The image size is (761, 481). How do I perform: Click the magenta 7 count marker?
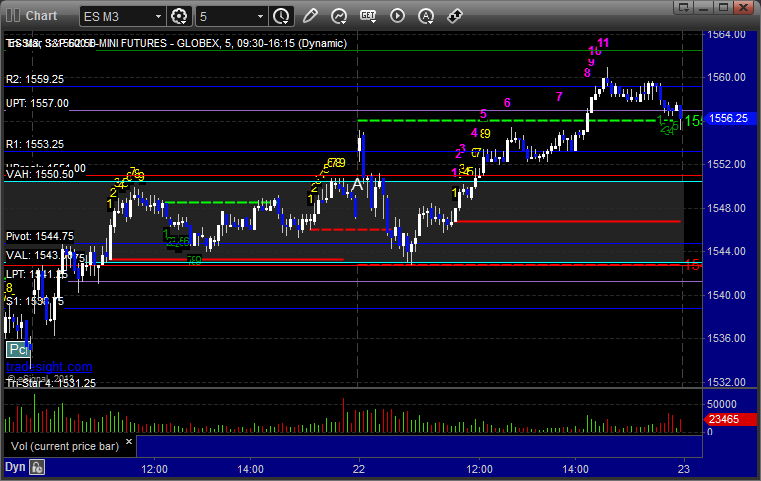(x=559, y=97)
